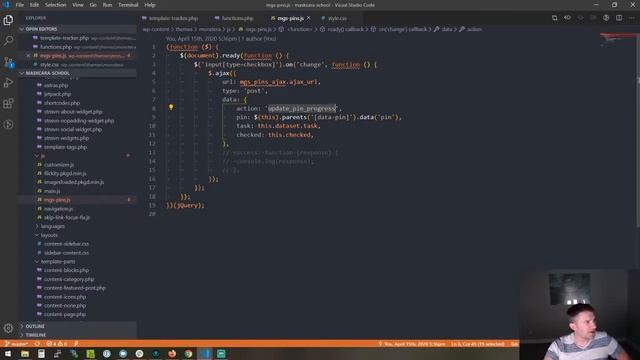Click the lightbulb code action icon
Screen dimensions: 640x360
(171, 107)
